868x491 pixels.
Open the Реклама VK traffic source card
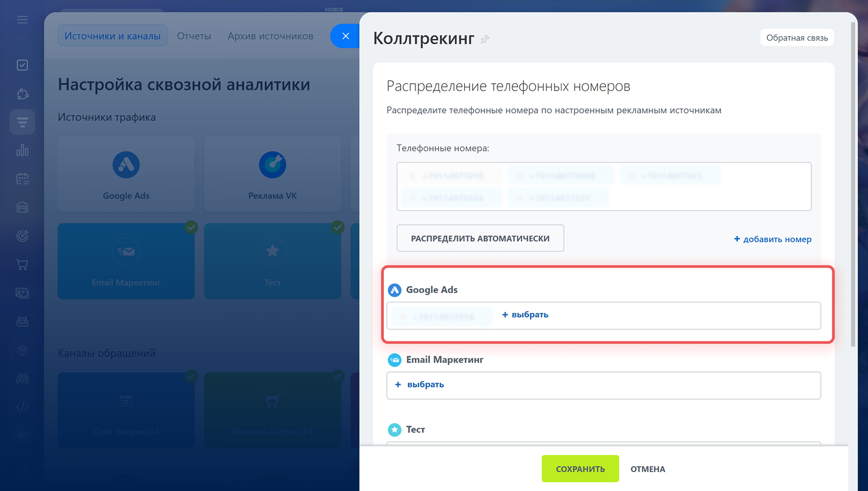272,175
